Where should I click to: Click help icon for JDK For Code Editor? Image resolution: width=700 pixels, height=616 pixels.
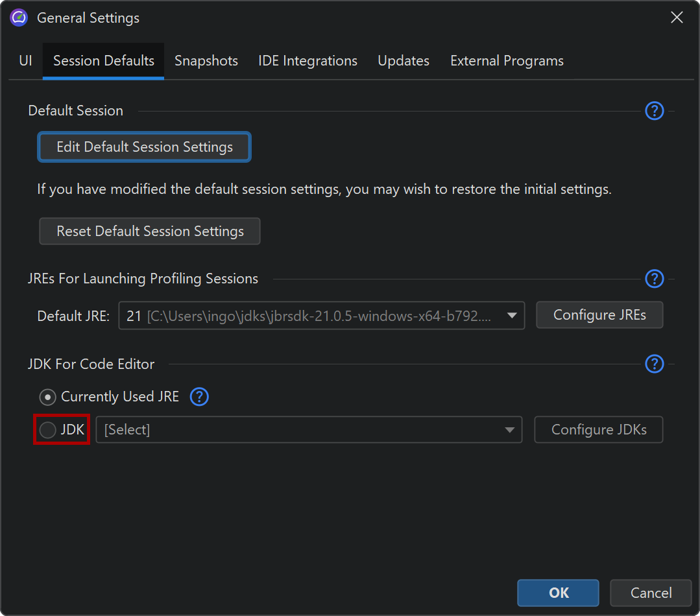654,364
